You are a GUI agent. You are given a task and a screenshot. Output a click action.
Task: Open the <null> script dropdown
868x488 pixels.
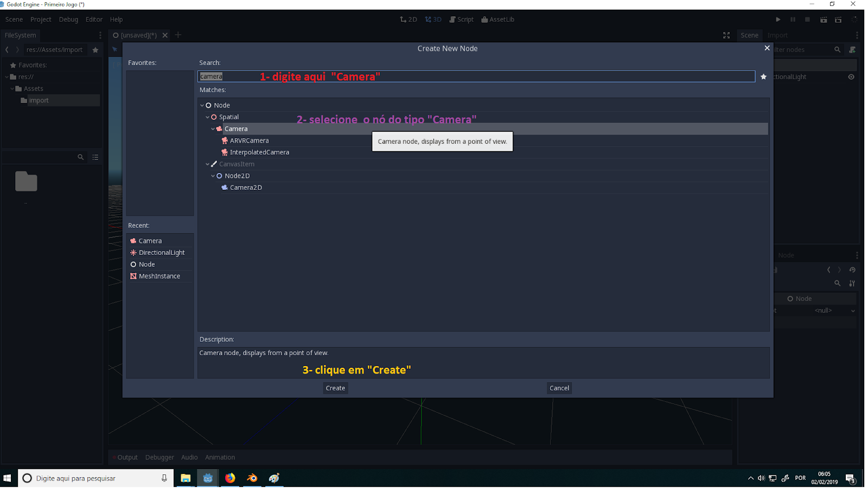(x=834, y=311)
